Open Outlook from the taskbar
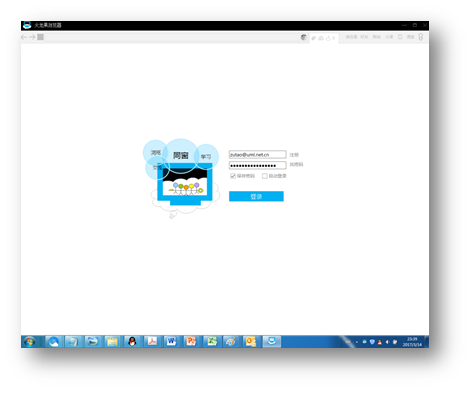This screenshot has height=398, width=473. point(251,342)
